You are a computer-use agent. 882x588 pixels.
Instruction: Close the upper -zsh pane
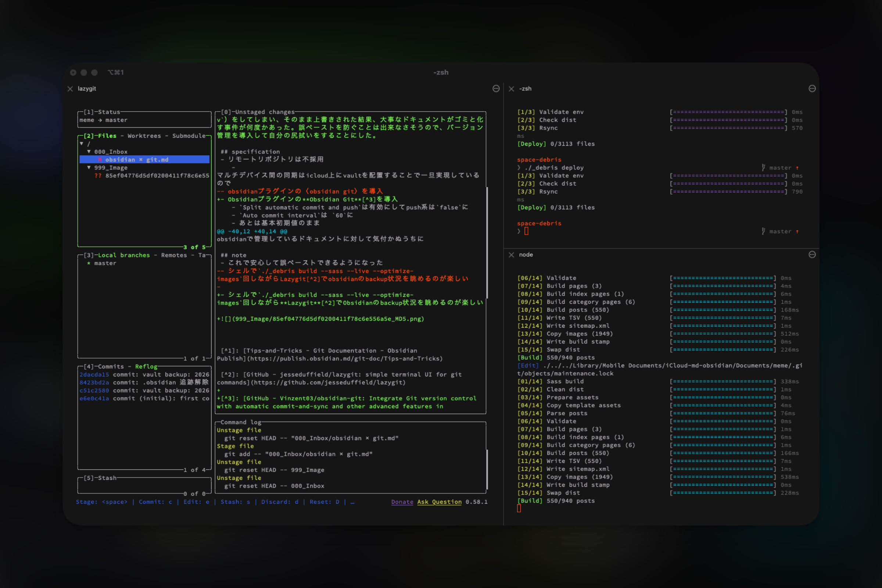click(x=511, y=89)
